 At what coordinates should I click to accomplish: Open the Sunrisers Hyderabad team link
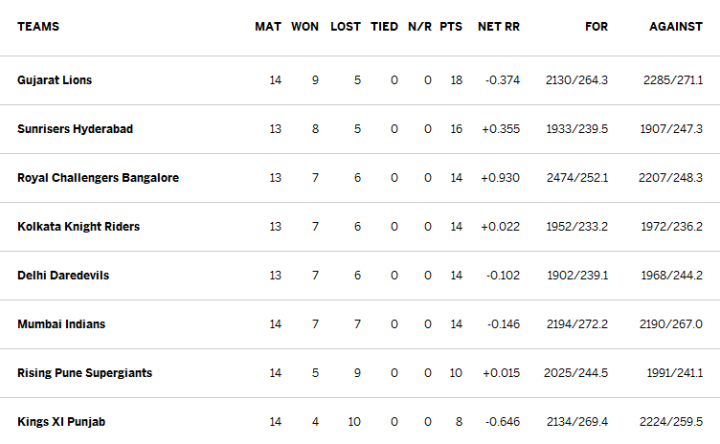(x=75, y=129)
